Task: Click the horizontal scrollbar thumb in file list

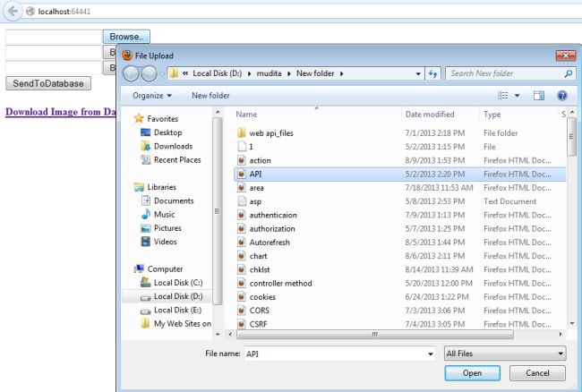Action: [375, 335]
